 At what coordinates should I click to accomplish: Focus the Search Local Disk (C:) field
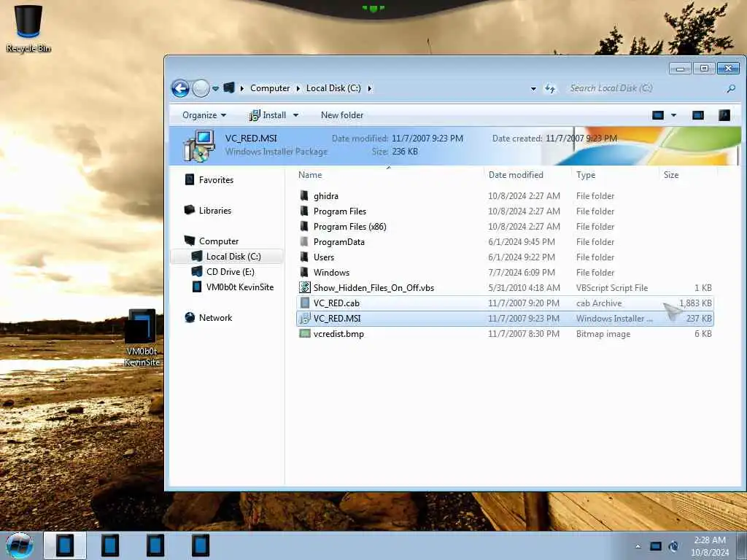coord(646,88)
